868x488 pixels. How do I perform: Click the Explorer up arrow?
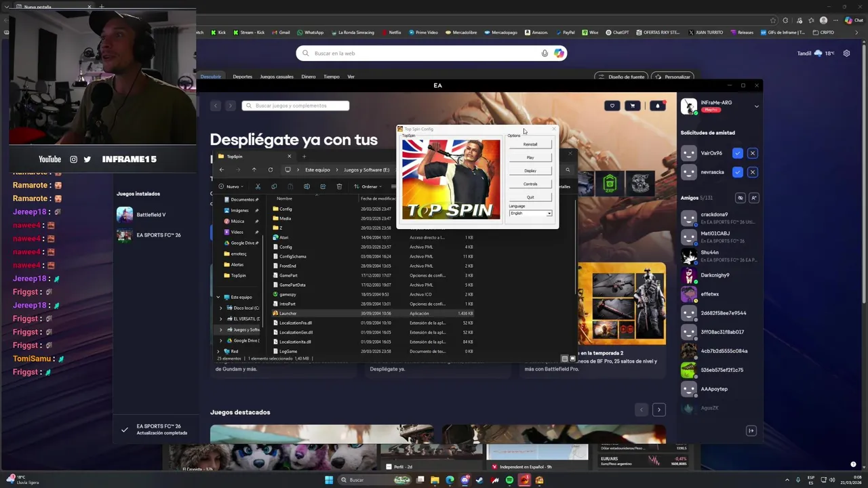click(x=254, y=169)
